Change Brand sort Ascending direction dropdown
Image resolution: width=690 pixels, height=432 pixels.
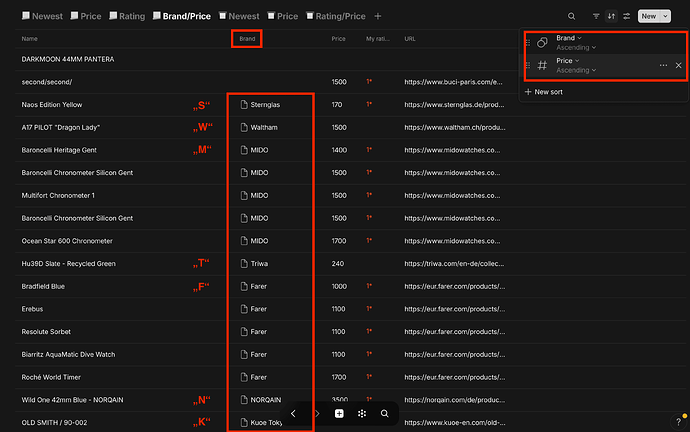click(x=576, y=48)
